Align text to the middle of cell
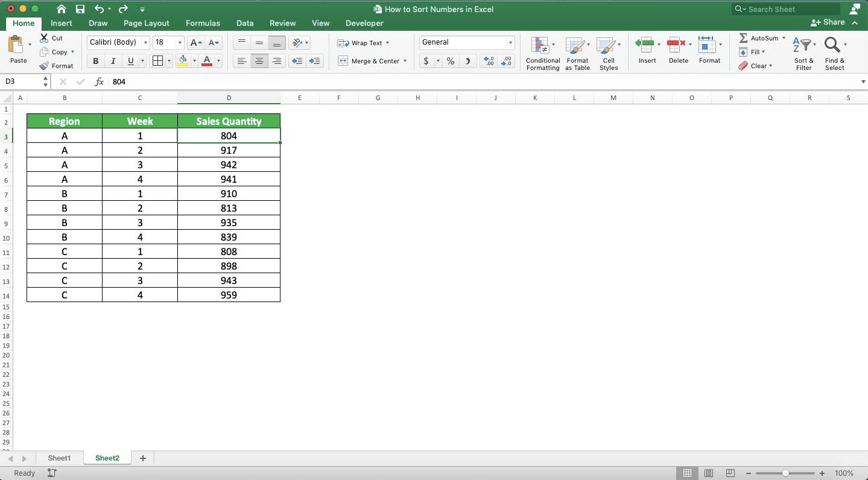The height and width of the screenshot is (480, 868). point(259,42)
